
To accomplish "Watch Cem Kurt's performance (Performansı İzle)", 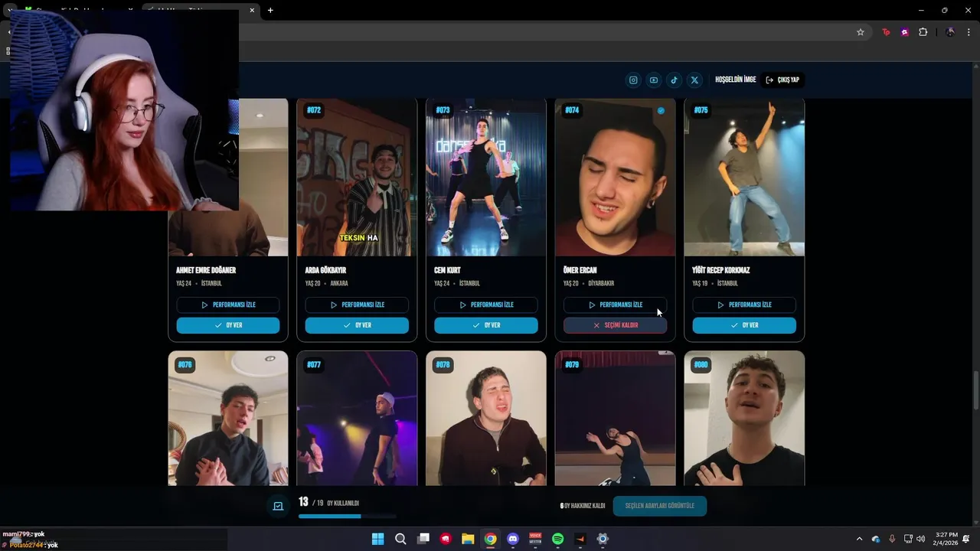I will click(x=485, y=305).
